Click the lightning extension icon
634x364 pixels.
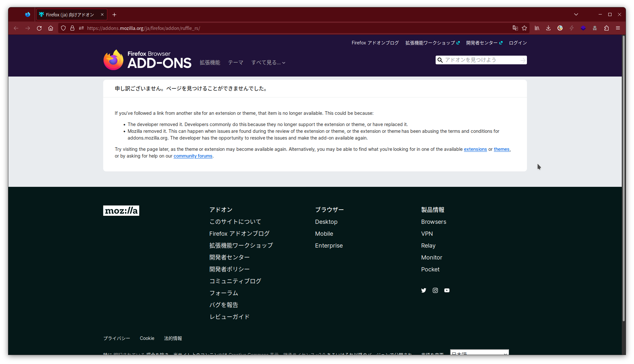572,28
